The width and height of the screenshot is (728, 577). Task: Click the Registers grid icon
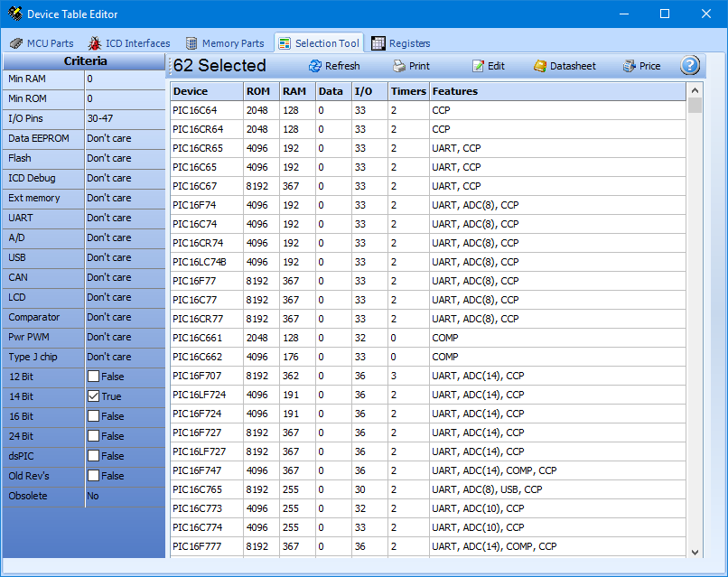coord(378,43)
